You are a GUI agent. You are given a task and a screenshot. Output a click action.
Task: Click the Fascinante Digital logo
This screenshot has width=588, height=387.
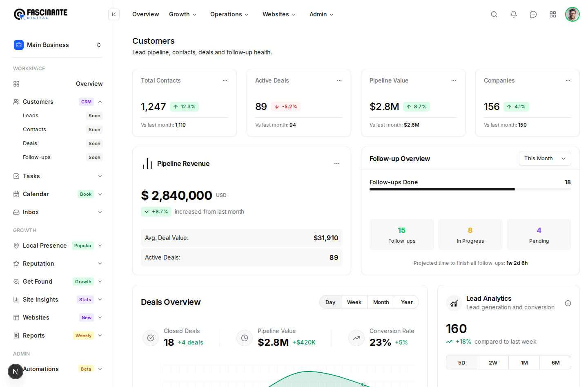point(40,14)
